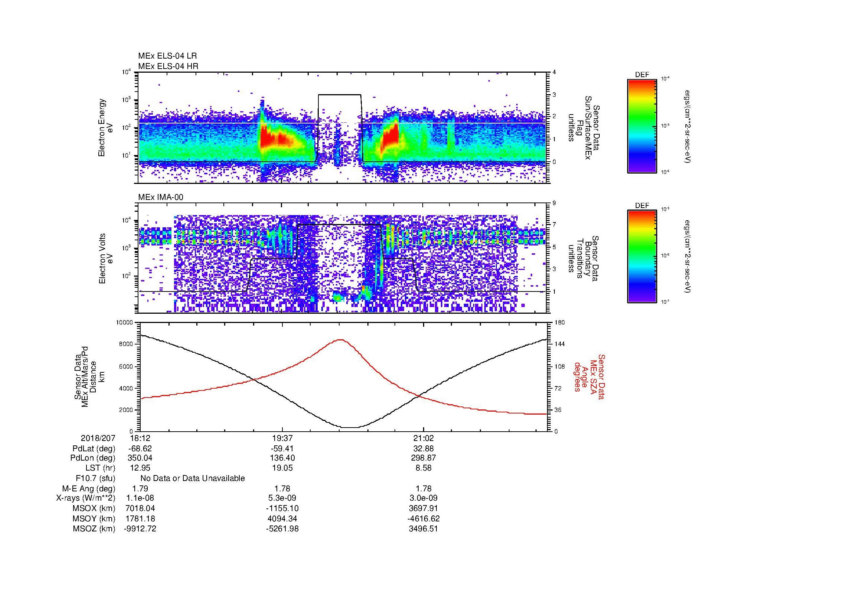Click the 'MSOY (km)' row label

click(94, 518)
